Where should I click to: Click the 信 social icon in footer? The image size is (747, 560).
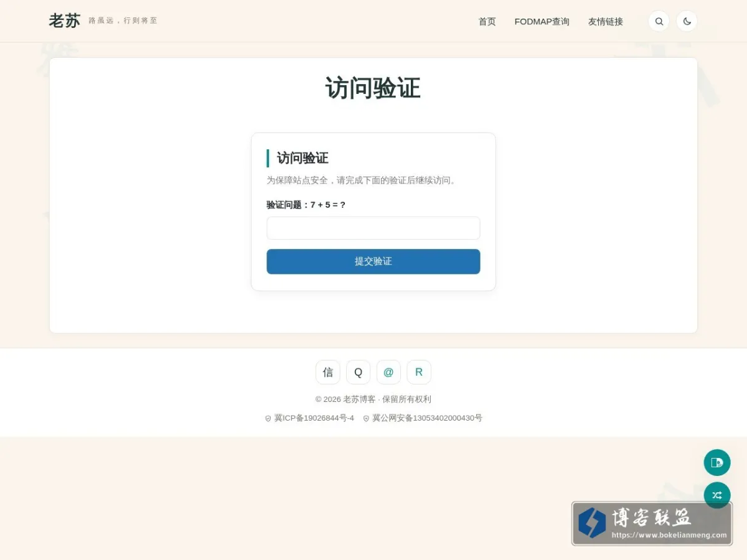[328, 372]
